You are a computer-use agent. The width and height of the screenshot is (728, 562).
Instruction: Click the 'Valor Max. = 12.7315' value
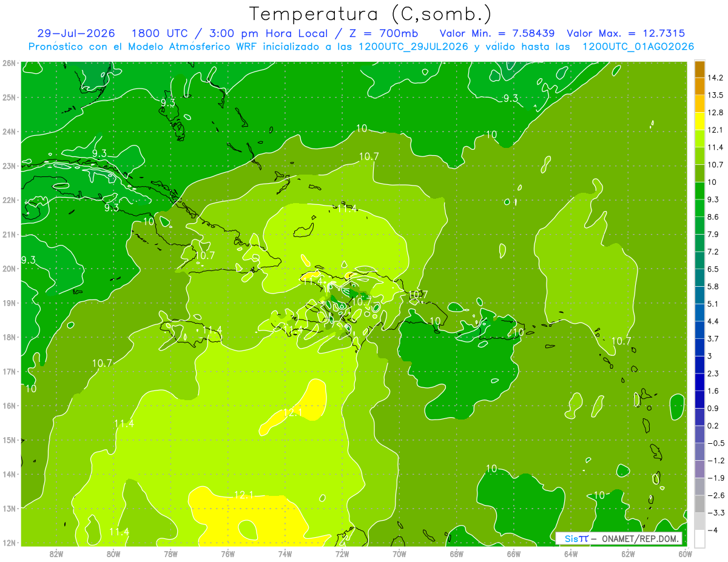[626, 33]
